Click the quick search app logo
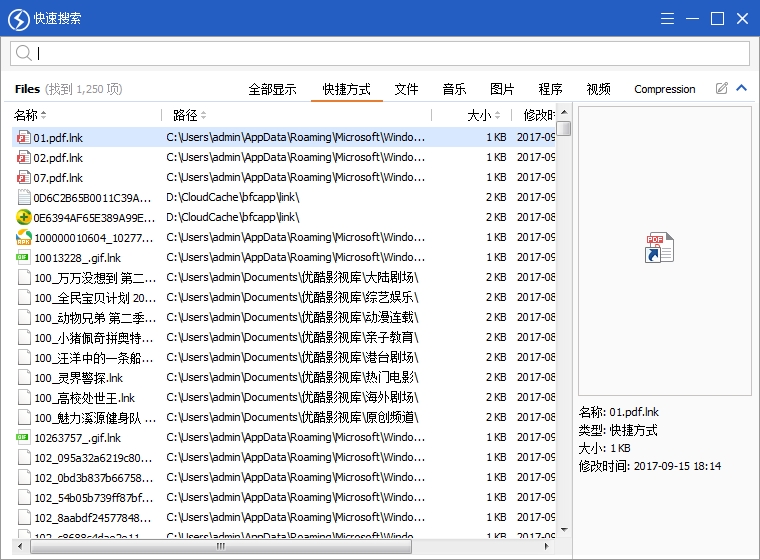Screen dimensions: 760x560 pyautogui.click(x=17, y=18)
